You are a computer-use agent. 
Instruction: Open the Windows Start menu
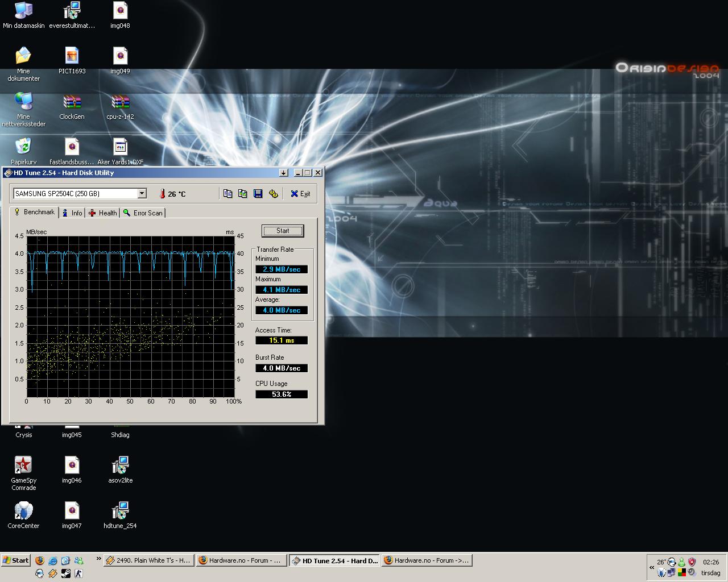pos(15,560)
